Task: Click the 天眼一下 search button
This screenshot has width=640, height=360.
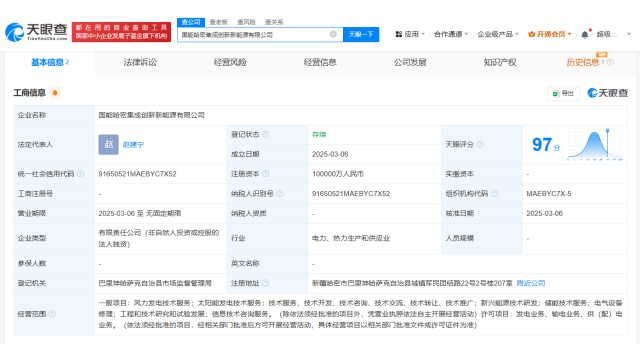Action: (x=361, y=34)
